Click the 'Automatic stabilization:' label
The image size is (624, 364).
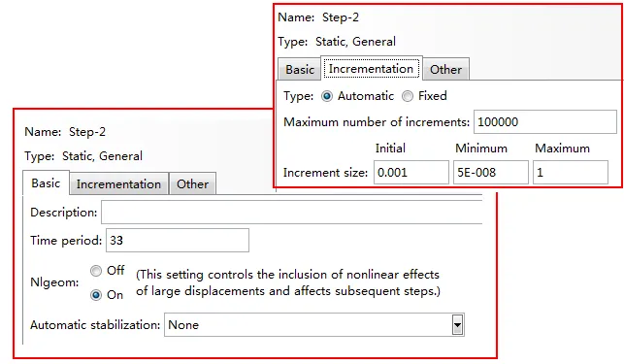(x=95, y=325)
